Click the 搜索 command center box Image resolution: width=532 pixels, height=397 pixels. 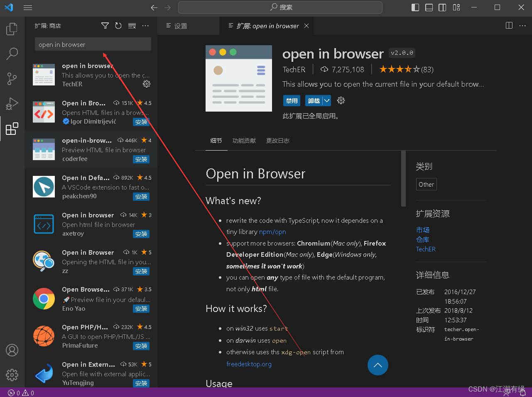tap(280, 7)
